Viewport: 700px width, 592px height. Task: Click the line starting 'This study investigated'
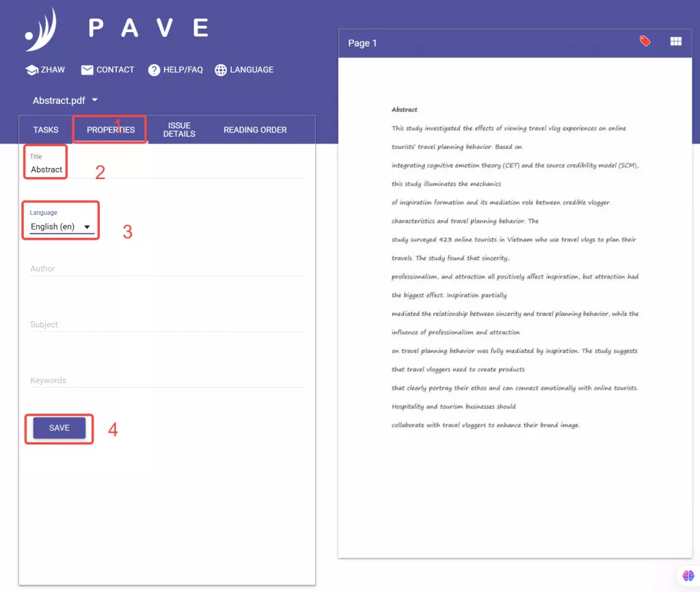pyautogui.click(x=509, y=129)
